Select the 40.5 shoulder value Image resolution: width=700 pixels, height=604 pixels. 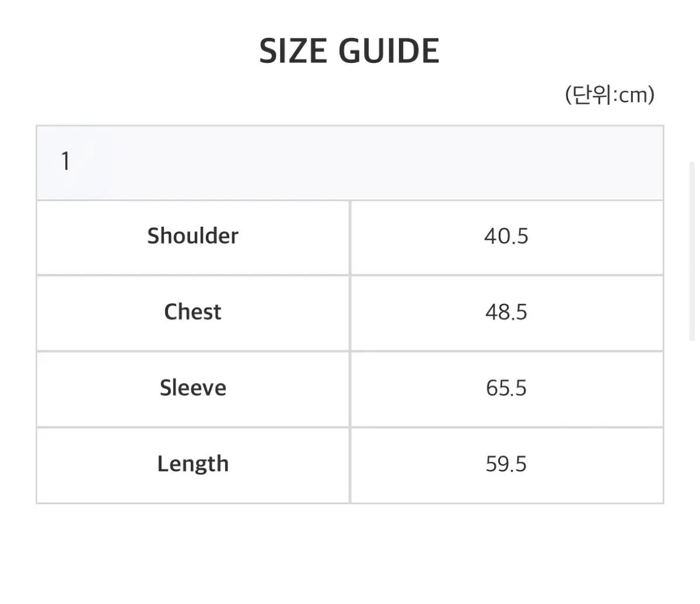(506, 236)
